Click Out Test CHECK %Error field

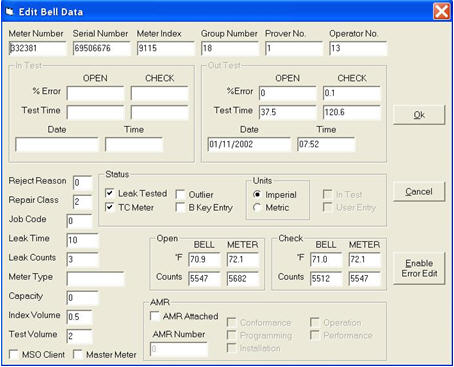[x=352, y=93]
